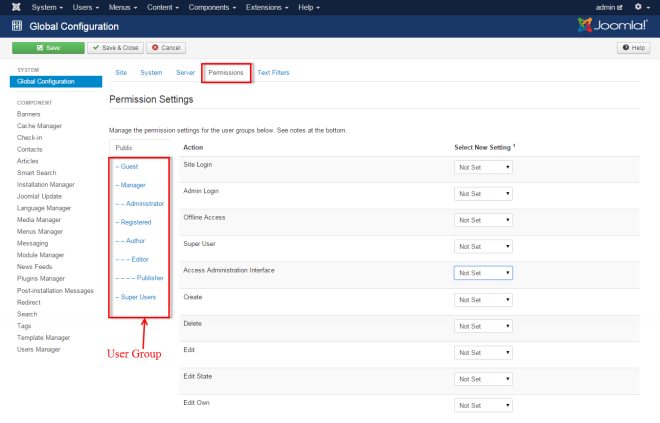Open the System menu

tap(47, 7)
